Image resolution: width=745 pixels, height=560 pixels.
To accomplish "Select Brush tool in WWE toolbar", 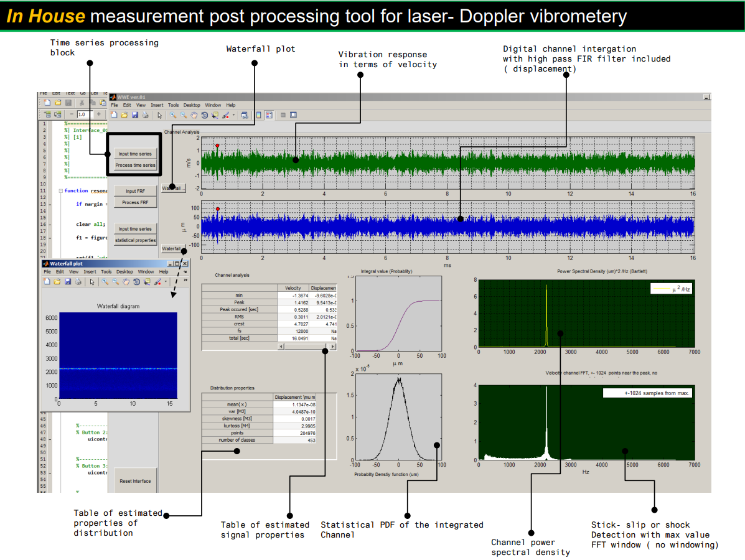I will pyautogui.click(x=226, y=115).
